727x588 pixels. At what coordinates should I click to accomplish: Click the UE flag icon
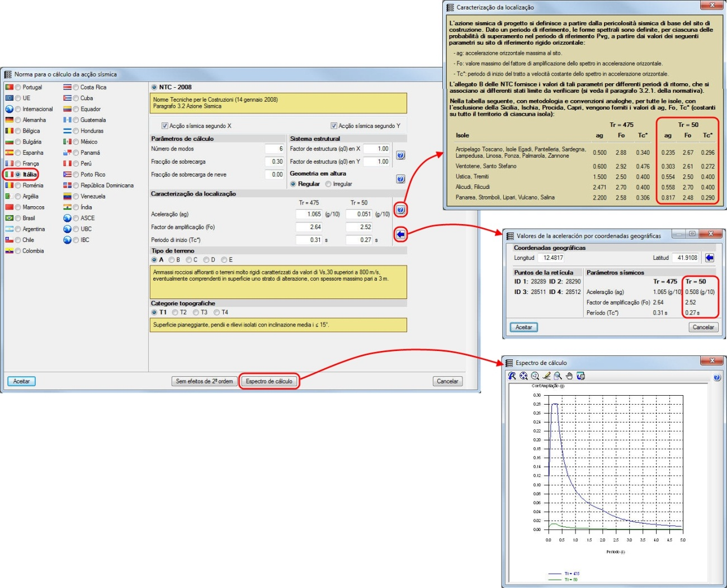[9, 98]
